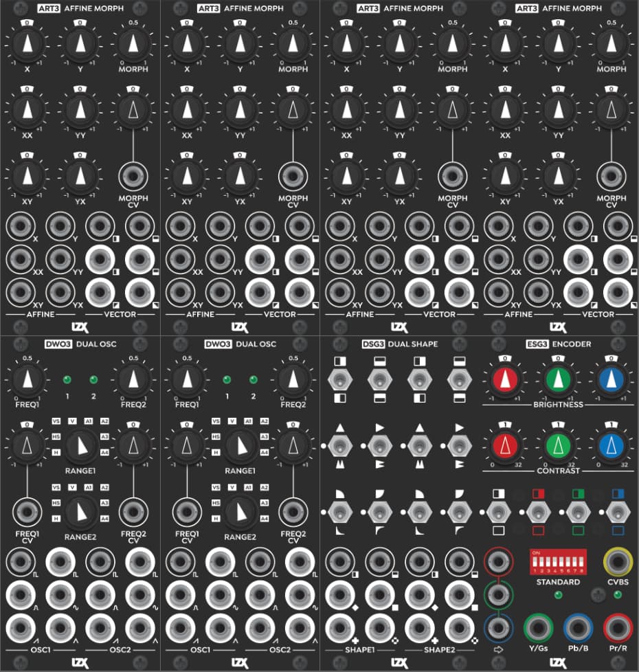639x672 pixels.
Task: Click the Y knob on the third ART3 module
Action: [399, 44]
